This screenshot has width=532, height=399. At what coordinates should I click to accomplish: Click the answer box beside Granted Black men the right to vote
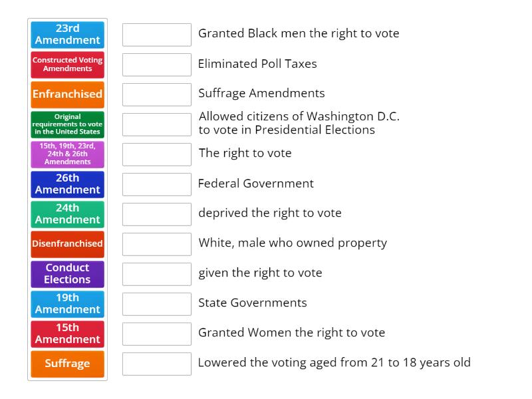click(156, 34)
